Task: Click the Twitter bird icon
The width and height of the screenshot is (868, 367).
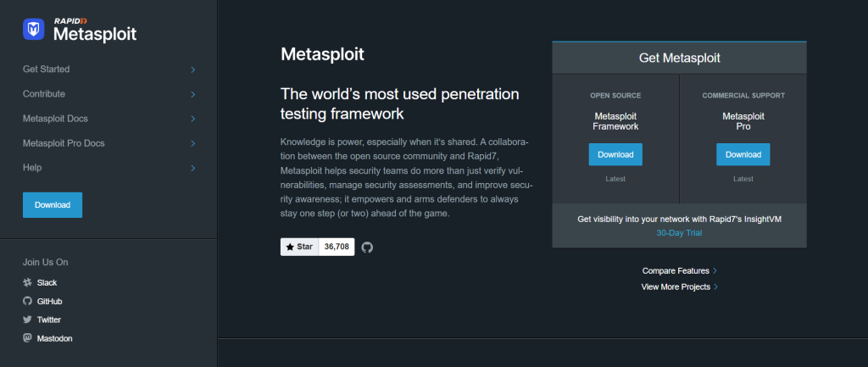Action: pyautogui.click(x=27, y=320)
